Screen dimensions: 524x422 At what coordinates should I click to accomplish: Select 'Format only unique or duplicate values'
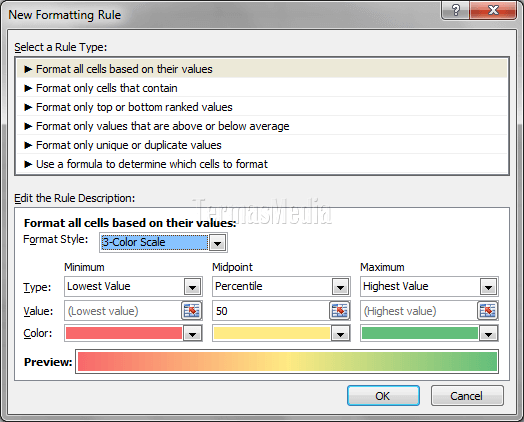point(262,145)
